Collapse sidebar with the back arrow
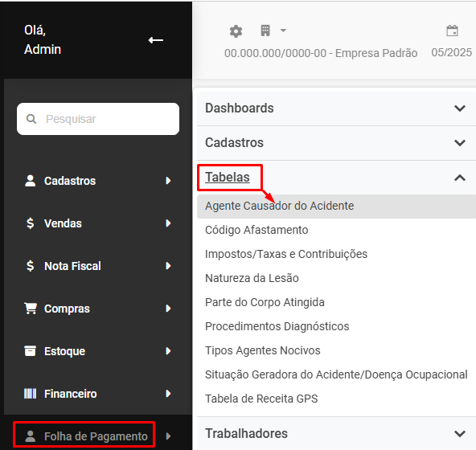Image resolution: width=476 pixels, height=450 pixels. [x=156, y=40]
